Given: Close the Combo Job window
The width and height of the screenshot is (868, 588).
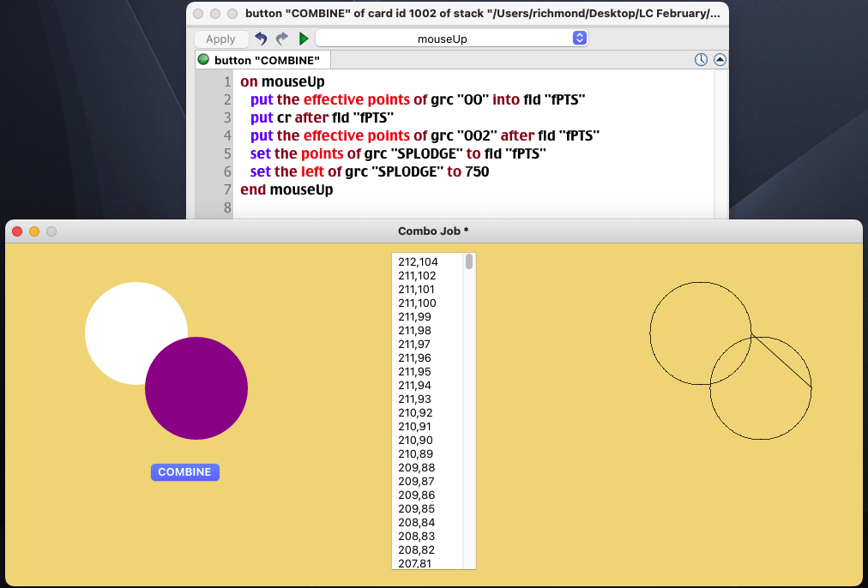Looking at the screenshot, I should pos(17,231).
